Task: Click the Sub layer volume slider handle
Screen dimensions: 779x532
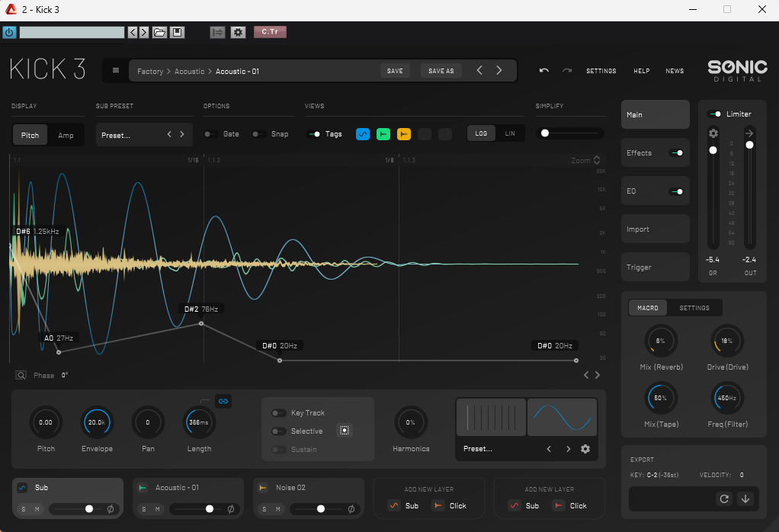Action: click(x=89, y=508)
